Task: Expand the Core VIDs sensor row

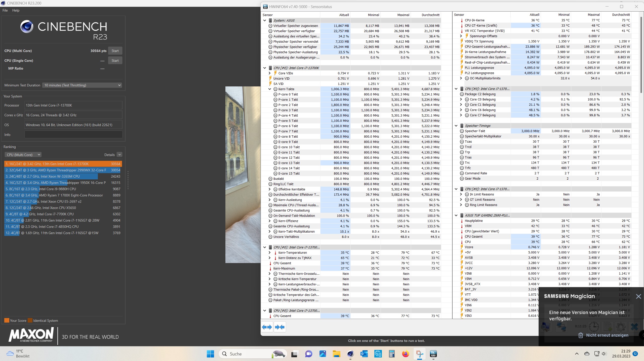Action: 270,73
